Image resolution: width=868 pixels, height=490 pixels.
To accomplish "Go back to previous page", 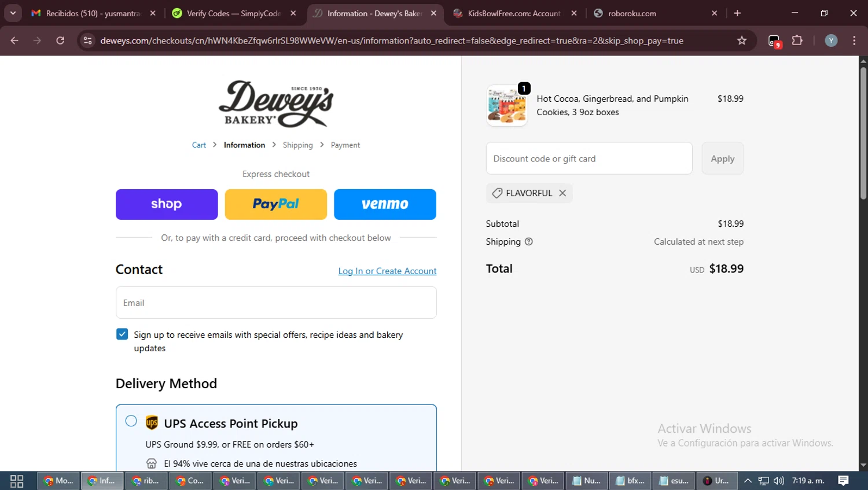I will click(14, 40).
